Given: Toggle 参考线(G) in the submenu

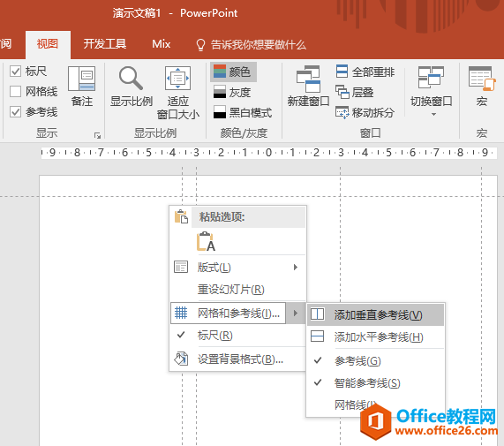Looking at the screenshot, I should tap(375, 361).
